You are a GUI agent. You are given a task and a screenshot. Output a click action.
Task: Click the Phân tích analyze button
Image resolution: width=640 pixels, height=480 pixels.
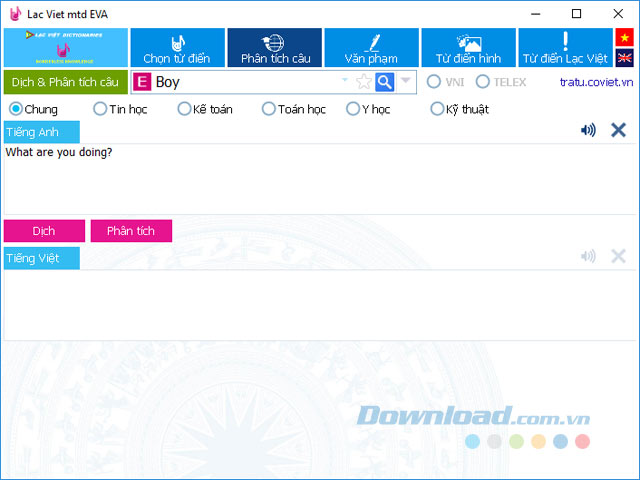(x=131, y=231)
